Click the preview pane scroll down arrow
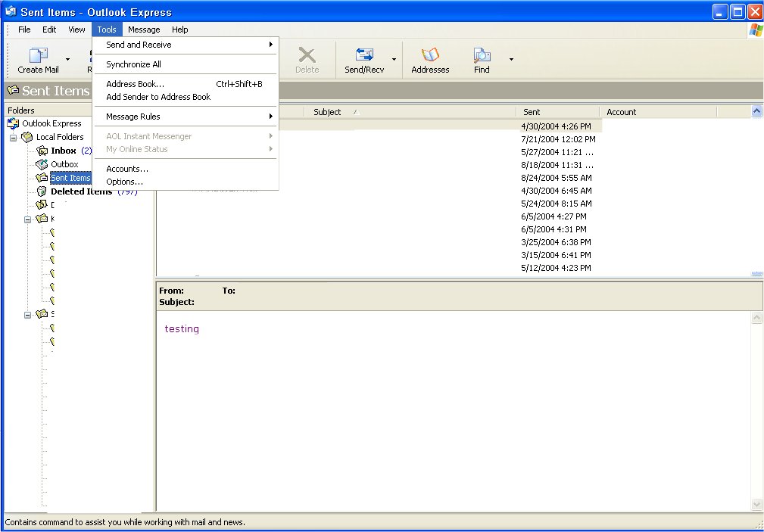This screenshot has width=764, height=532. 756,504
